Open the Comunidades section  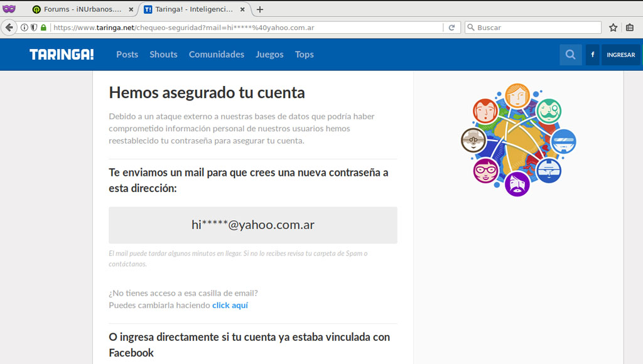pyautogui.click(x=216, y=55)
